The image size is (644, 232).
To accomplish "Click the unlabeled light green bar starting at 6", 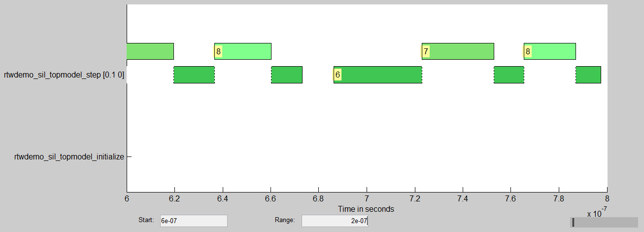I will click(x=150, y=51).
